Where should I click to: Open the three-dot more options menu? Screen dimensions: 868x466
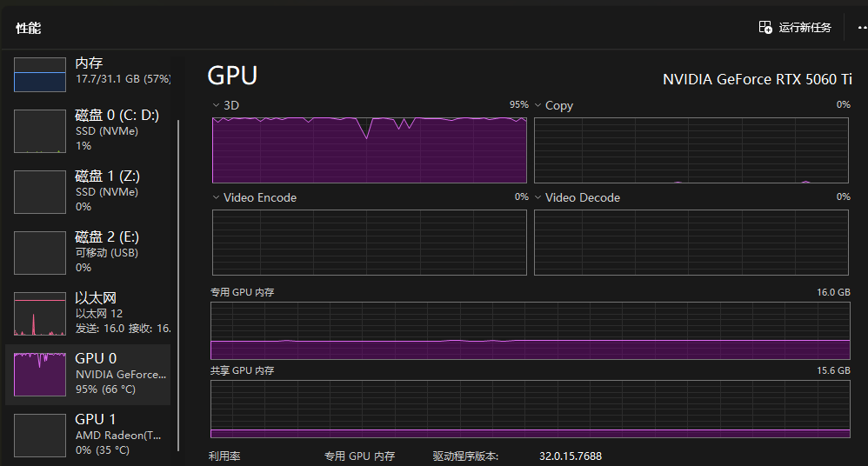click(x=861, y=28)
